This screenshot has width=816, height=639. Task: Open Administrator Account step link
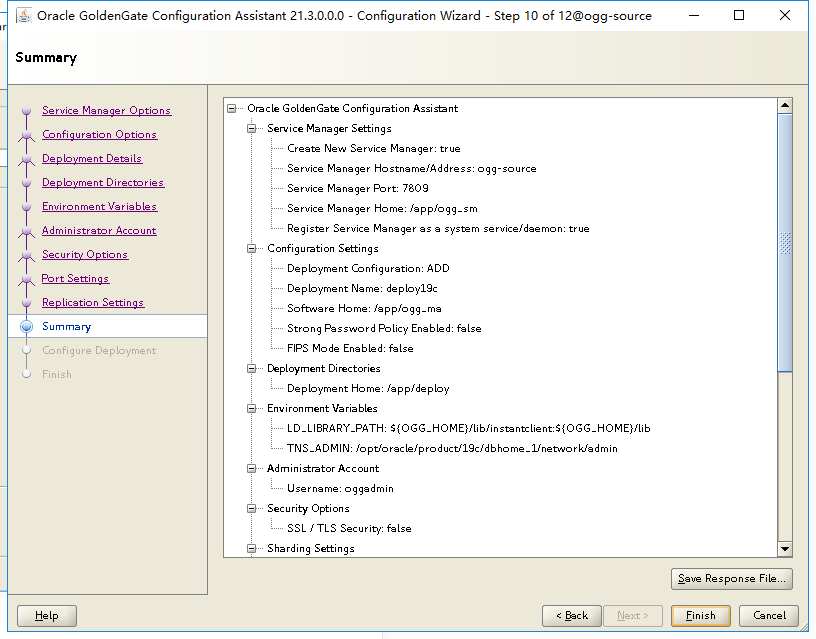(99, 230)
